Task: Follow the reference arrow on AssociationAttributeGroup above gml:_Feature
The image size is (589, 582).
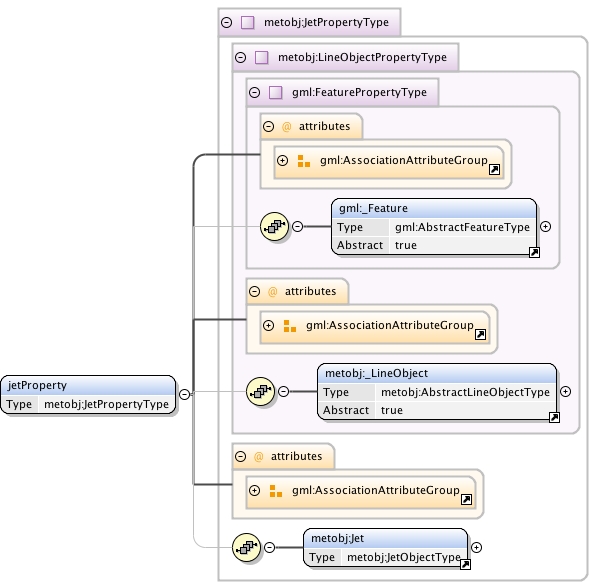Action: 494,169
